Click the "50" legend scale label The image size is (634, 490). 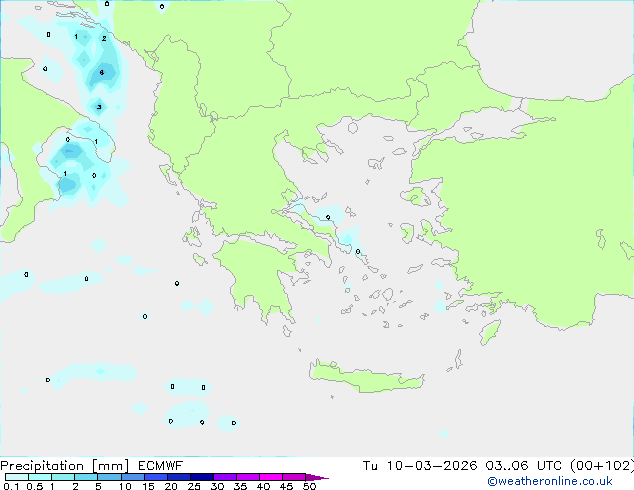pyautogui.click(x=309, y=486)
